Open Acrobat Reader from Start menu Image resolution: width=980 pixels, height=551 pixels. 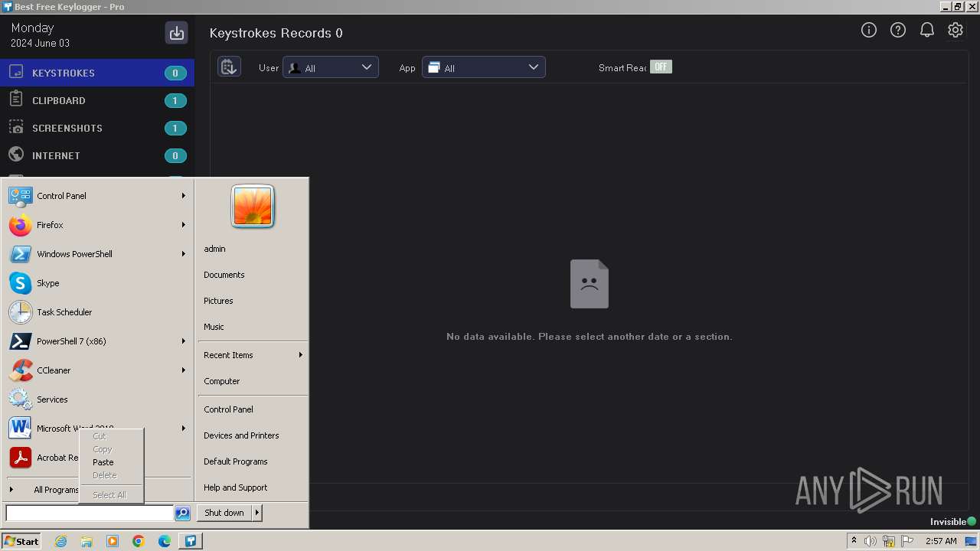(42, 458)
